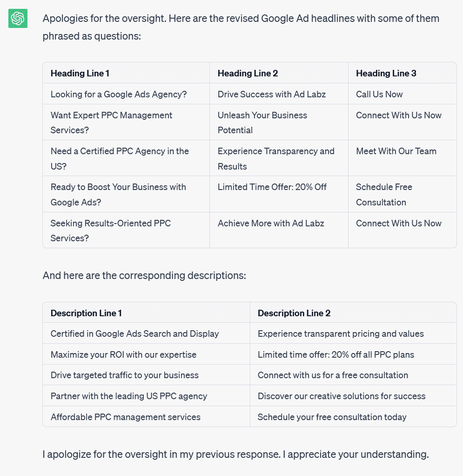Click the 'Meet With Our Team' cell
Screen dimensions: 463x476
(x=396, y=151)
